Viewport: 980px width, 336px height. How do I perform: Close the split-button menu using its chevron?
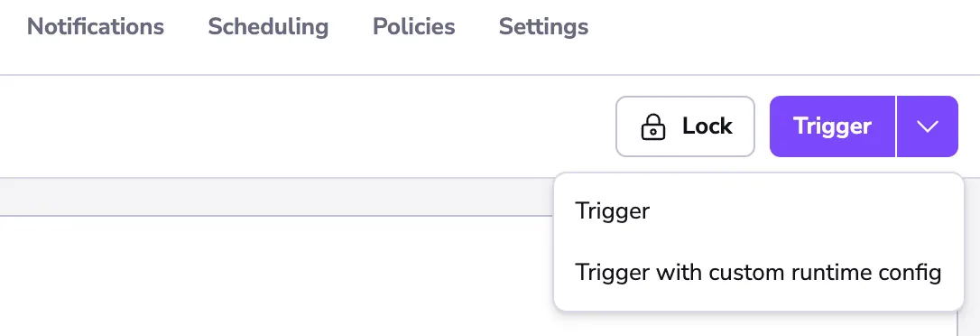coord(928,126)
